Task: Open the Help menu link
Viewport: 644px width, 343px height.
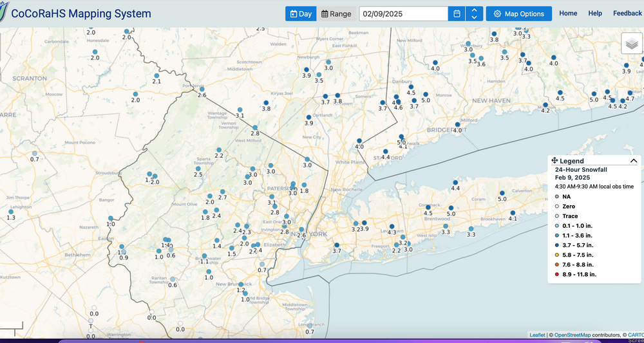Action: 595,13
